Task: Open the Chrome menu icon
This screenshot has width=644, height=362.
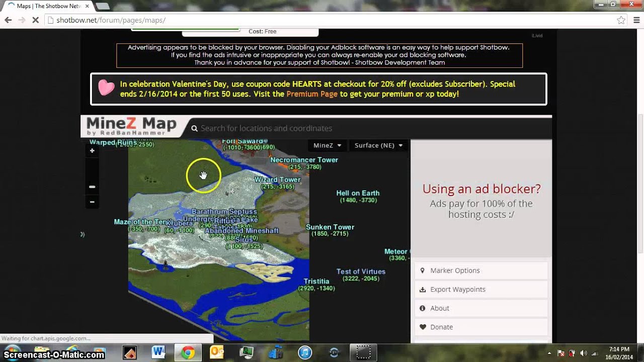Action: click(635, 20)
